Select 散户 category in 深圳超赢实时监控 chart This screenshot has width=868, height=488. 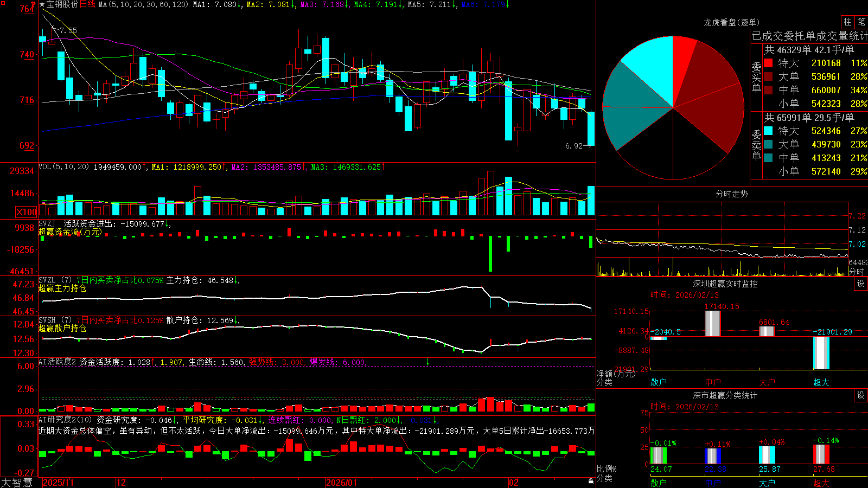tap(659, 382)
